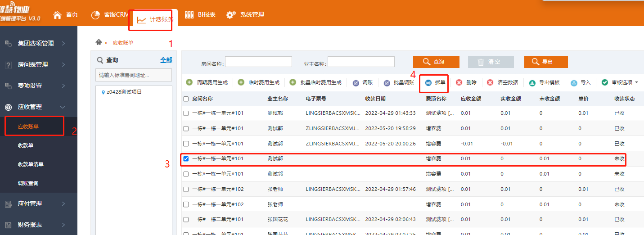Click the download icon for 导出模板

tap(532, 83)
